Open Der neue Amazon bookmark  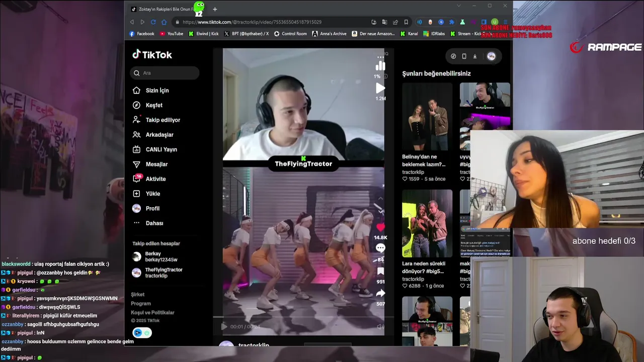[373, 34]
